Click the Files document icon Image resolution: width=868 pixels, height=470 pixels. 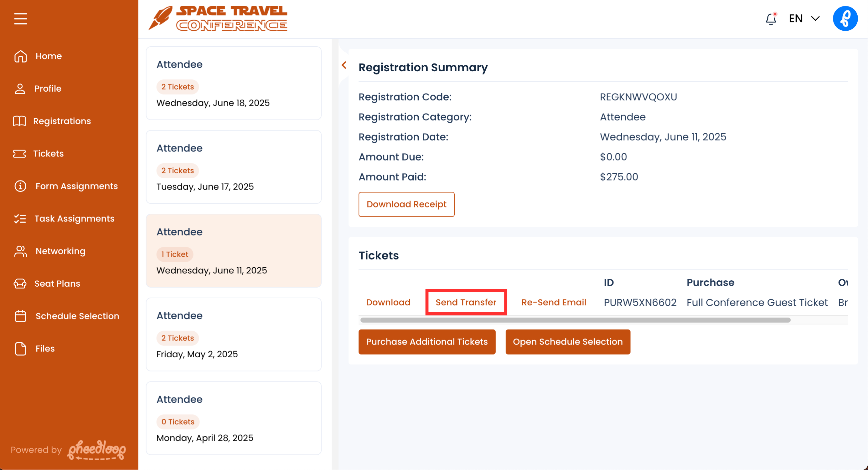[x=21, y=349]
